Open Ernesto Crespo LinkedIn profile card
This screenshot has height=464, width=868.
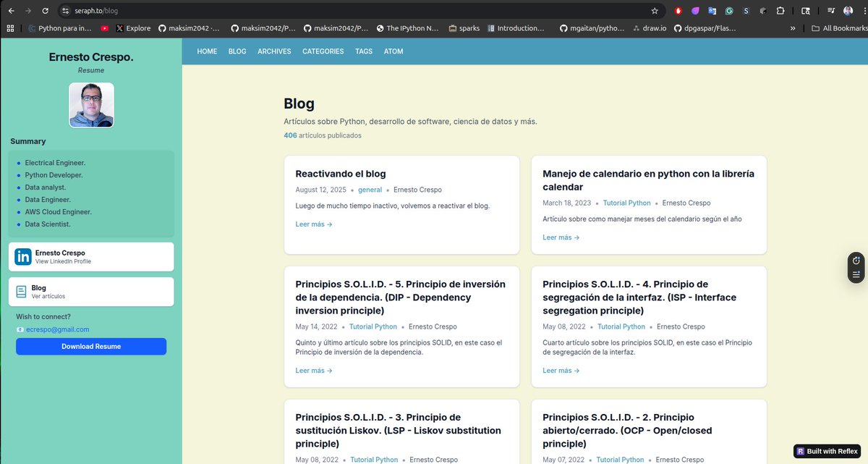click(x=91, y=256)
